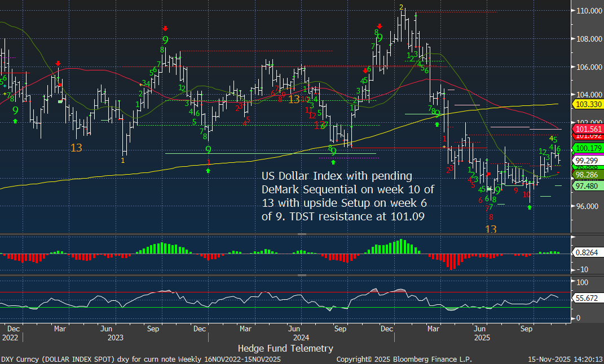Click red down arrow above the September 2023 green 9
This screenshot has height=364, width=604.
(x=165, y=28)
